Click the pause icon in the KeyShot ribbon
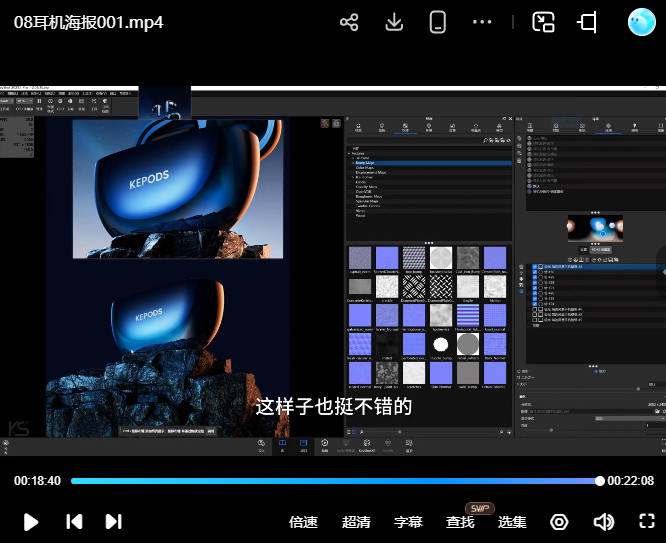Screen dimensions: 666x543 coord(39,102)
